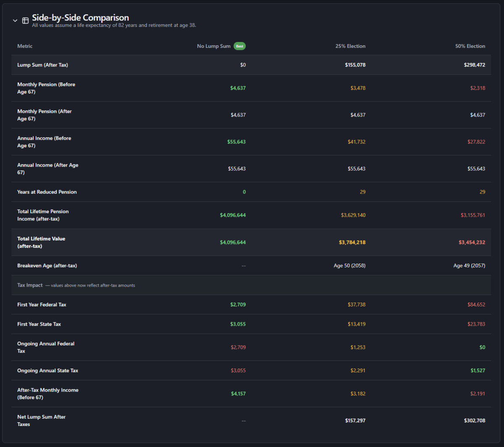Screen dimensions: 504x447
Task: Select the $3,155,761 lifetime pension value
Action: 473,215
